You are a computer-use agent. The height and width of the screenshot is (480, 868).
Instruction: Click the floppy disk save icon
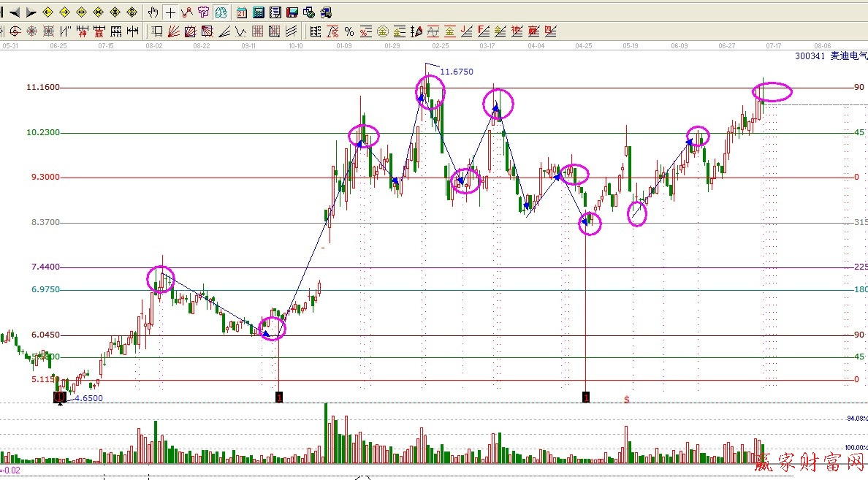click(292, 12)
